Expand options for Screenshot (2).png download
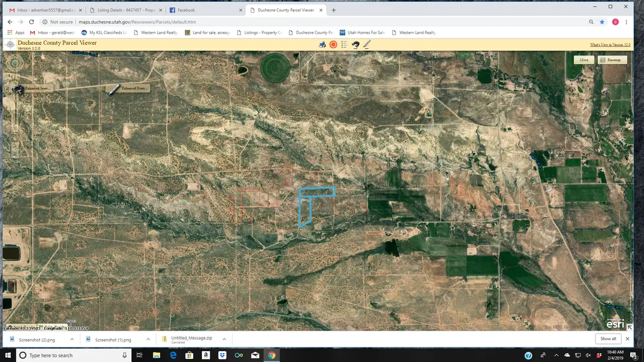Image resolution: width=644 pixels, height=362 pixels. coord(72,339)
